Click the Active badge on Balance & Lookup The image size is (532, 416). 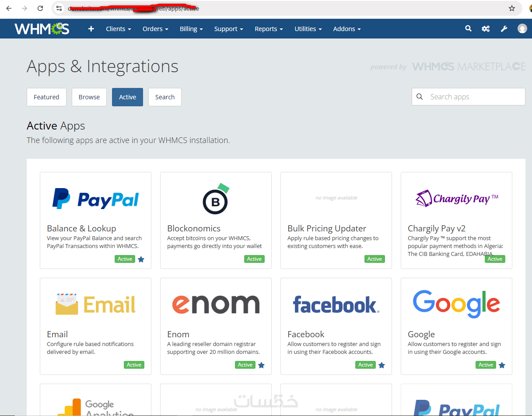[x=125, y=259]
